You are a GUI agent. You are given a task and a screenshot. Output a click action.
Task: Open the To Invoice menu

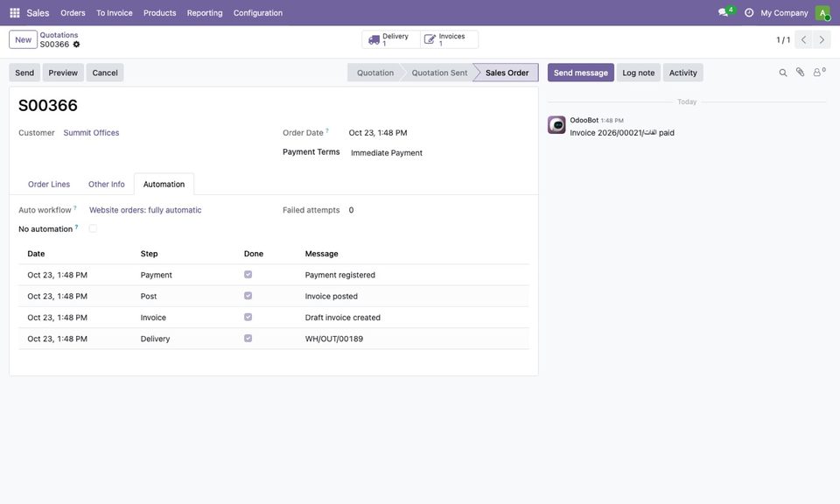(x=114, y=13)
